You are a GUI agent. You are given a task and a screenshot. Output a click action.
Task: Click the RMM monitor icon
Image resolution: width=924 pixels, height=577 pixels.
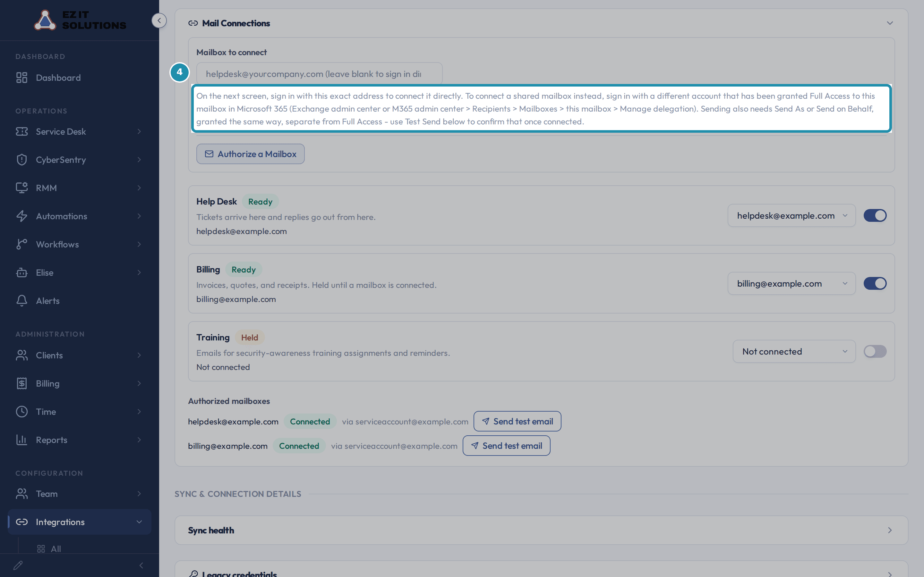22,188
